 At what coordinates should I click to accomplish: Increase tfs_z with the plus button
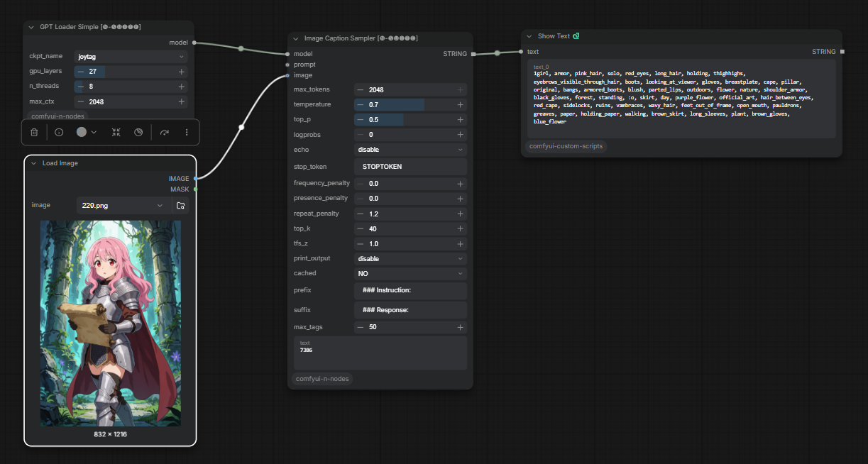(x=461, y=244)
